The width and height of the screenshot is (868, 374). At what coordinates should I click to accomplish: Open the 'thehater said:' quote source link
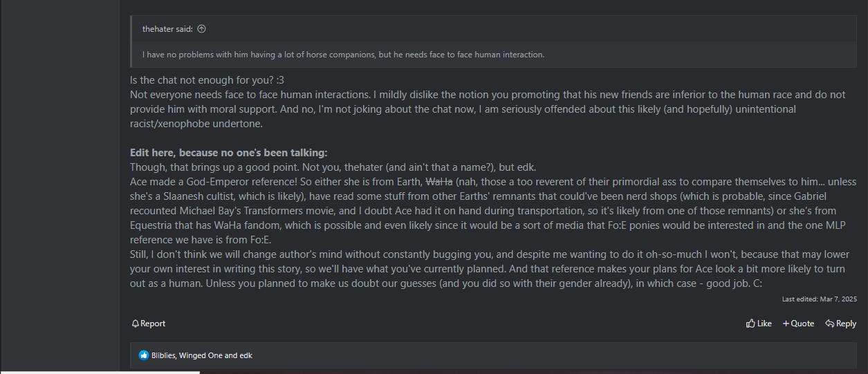tap(167, 29)
